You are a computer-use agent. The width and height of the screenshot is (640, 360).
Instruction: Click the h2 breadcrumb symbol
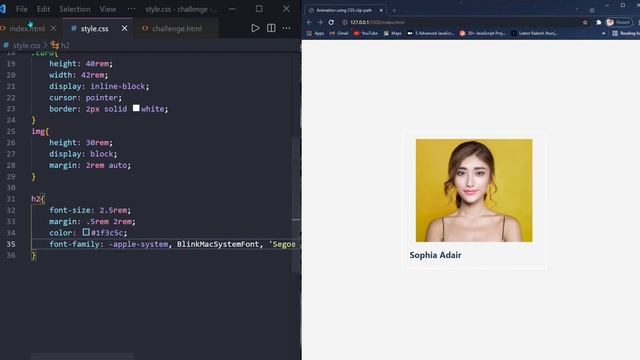64,45
